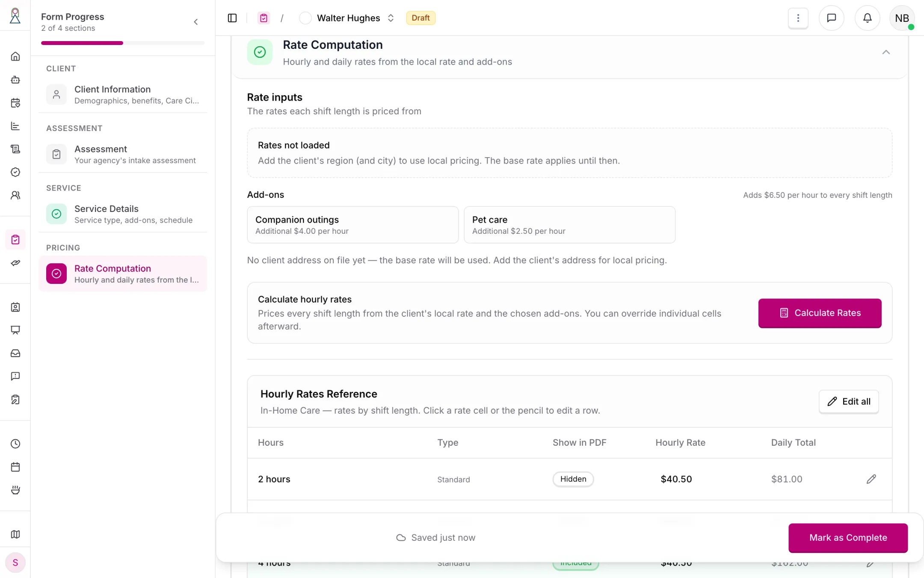Screen dimensions: 924x578
Task: Open the clock icon in rail
Action: pos(15,444)
